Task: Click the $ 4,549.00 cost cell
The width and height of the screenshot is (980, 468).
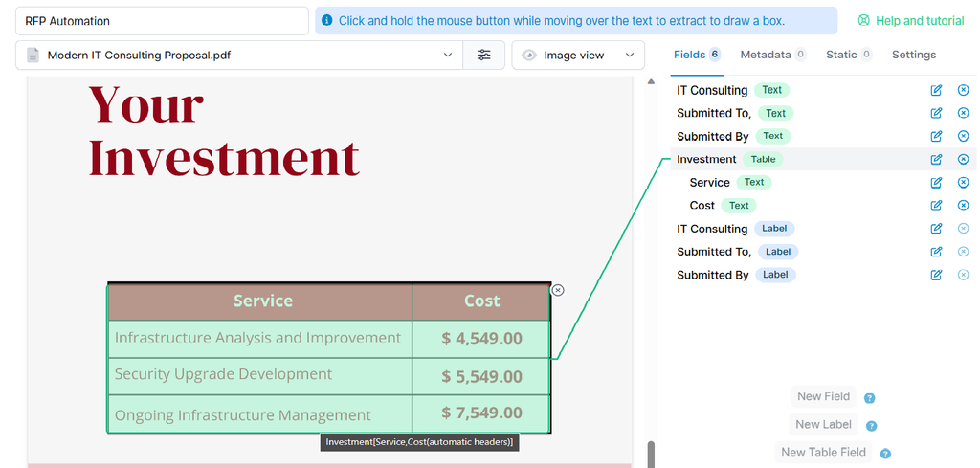Action: 481,340
